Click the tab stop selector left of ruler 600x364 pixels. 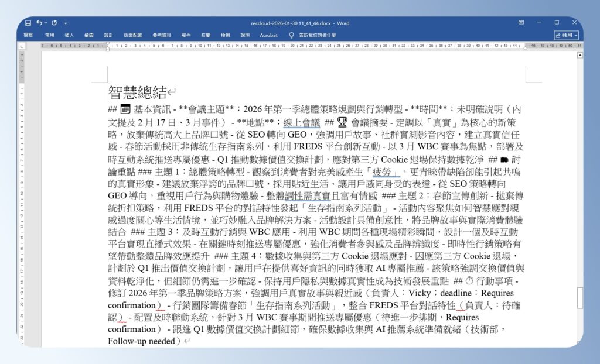(21, 46)
